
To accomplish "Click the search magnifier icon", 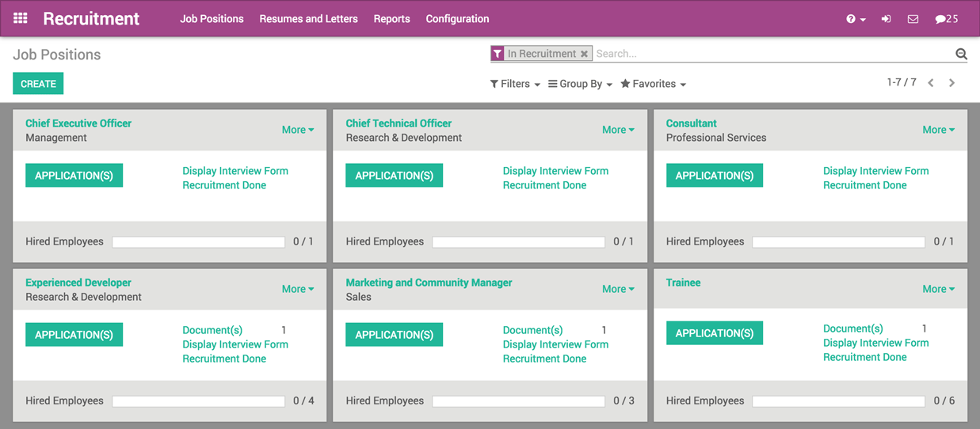I will pos(961,54).
